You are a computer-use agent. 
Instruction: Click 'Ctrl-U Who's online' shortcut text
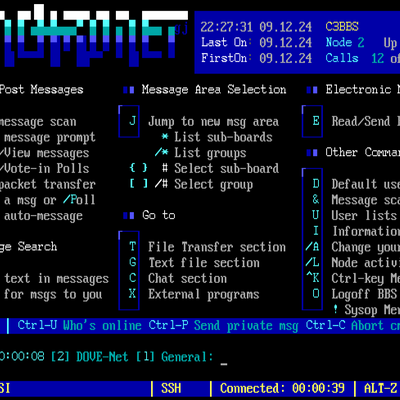click(x=79, y=325)
